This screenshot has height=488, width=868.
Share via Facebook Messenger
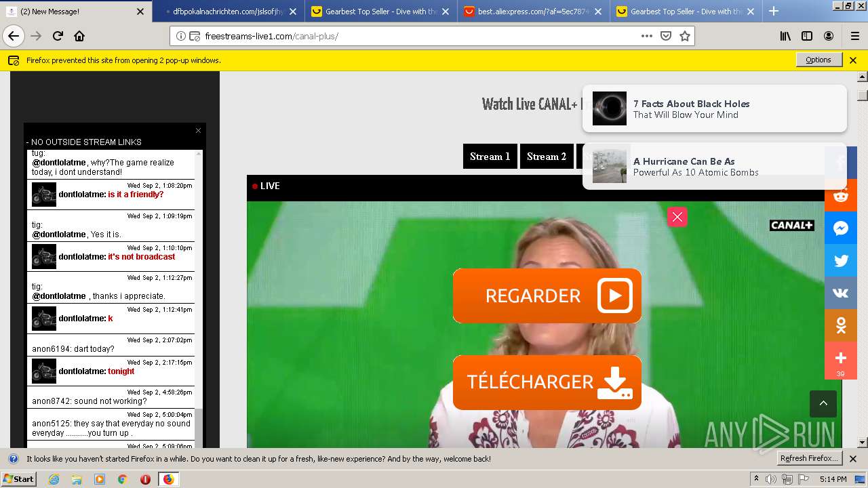tap(841, 228)
